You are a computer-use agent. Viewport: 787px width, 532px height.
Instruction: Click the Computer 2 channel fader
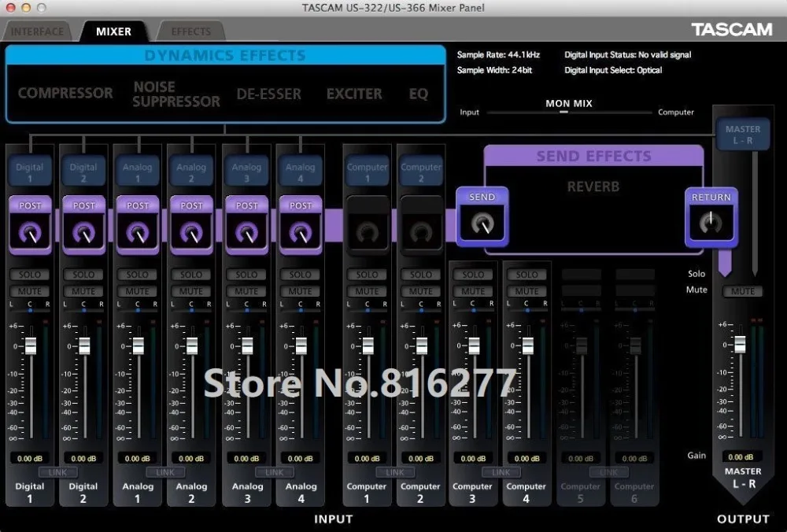422,345
